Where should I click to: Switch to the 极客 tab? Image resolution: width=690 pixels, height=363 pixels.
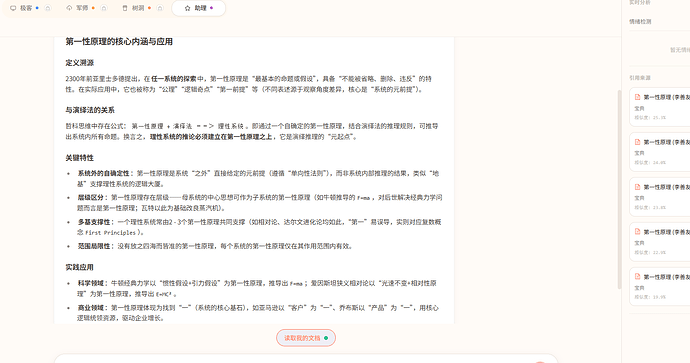click(24, 8)
